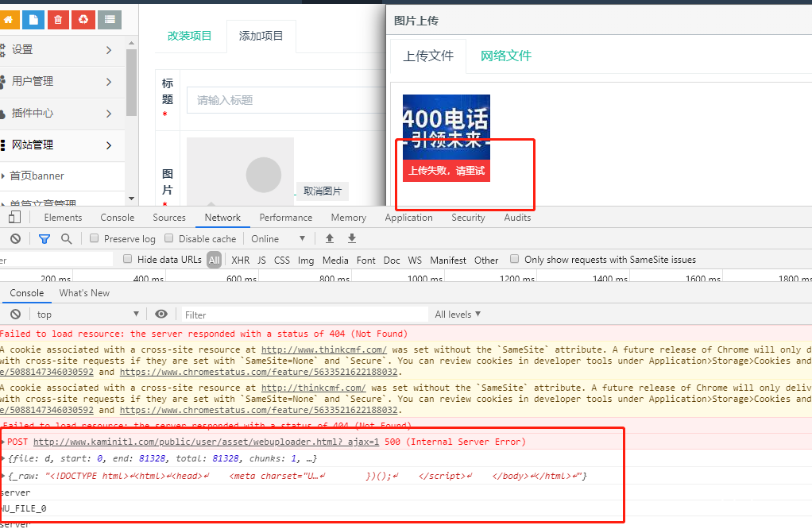Click the console Filter input field

click(304, 315)
